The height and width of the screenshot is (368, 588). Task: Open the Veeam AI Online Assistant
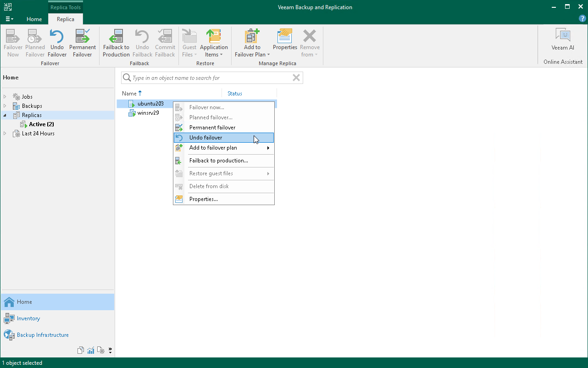click(563, 39)
